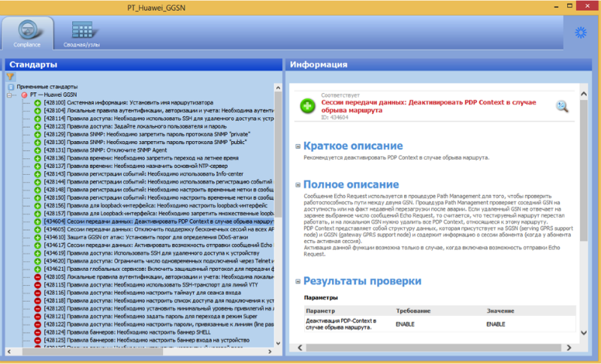Viewport: 601px width, 364px height.
Task: Switch to the Сводная/узлы tab
Action: click(x=82, y=34)
